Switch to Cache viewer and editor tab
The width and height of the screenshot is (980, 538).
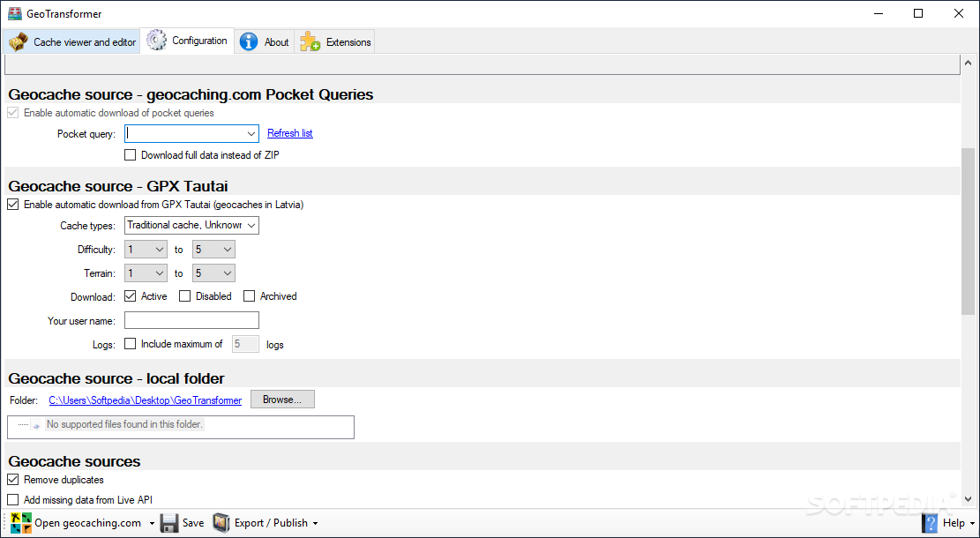pos(72,41)
